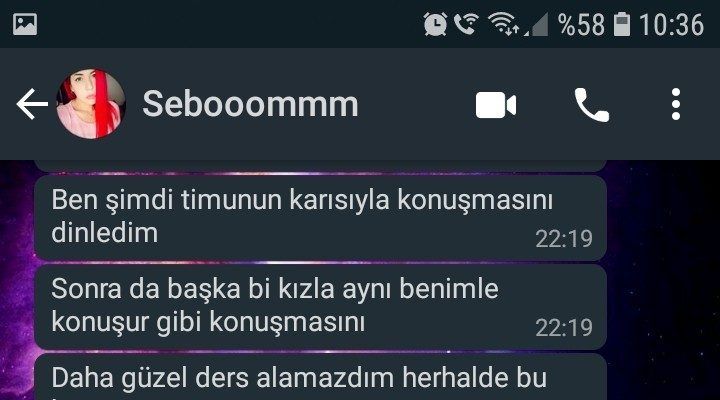Tap the picture notification icon in status bar

click(25, 24)
